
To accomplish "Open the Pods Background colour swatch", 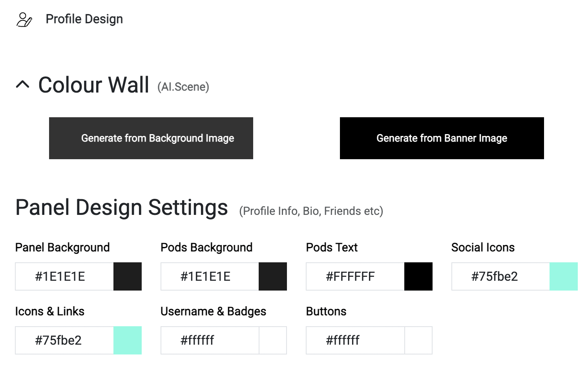I will [273, 276].
